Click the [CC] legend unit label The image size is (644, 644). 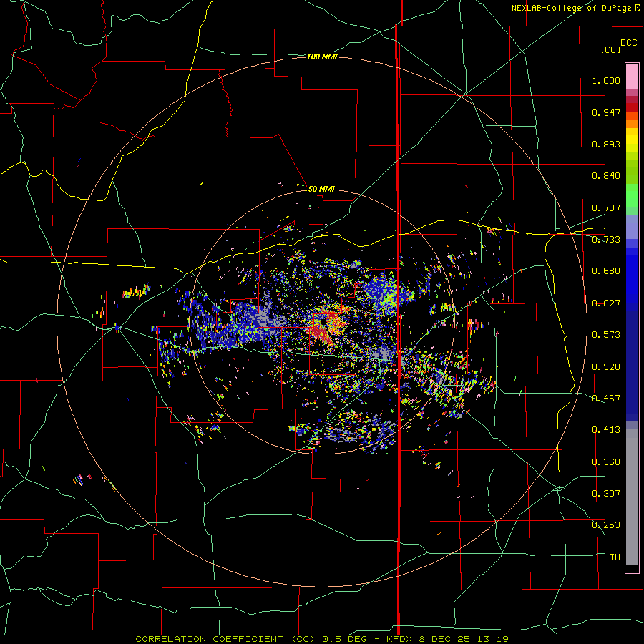click(611, 49)
